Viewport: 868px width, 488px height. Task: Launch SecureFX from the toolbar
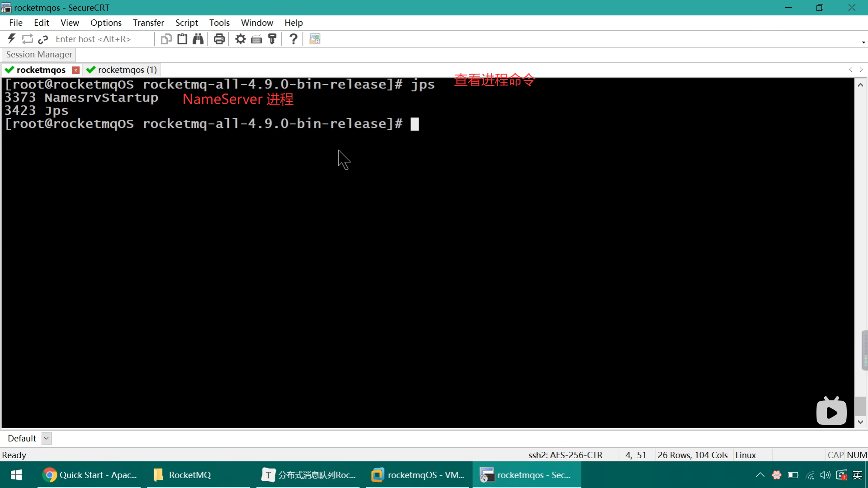pos(315,39)
